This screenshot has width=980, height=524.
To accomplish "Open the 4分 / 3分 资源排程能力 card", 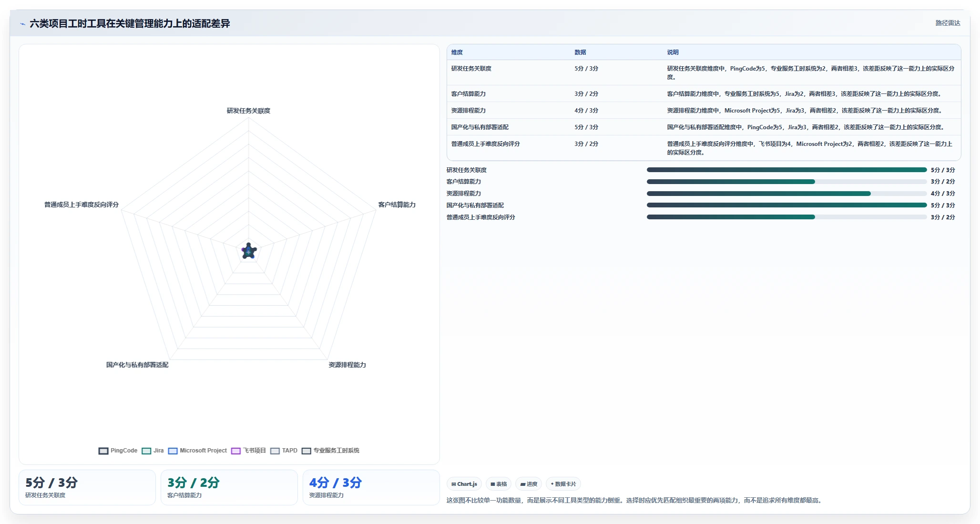I will tap(371, 487).
